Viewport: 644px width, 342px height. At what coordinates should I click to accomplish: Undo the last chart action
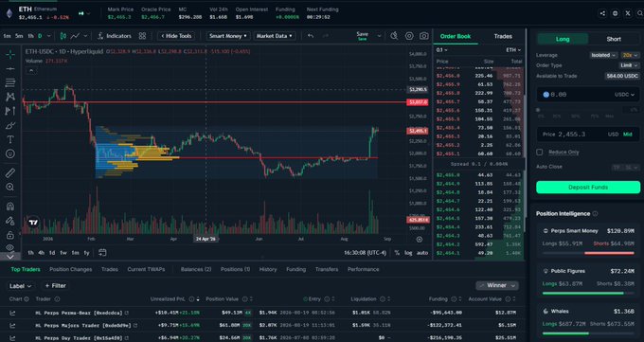[311, 36]
